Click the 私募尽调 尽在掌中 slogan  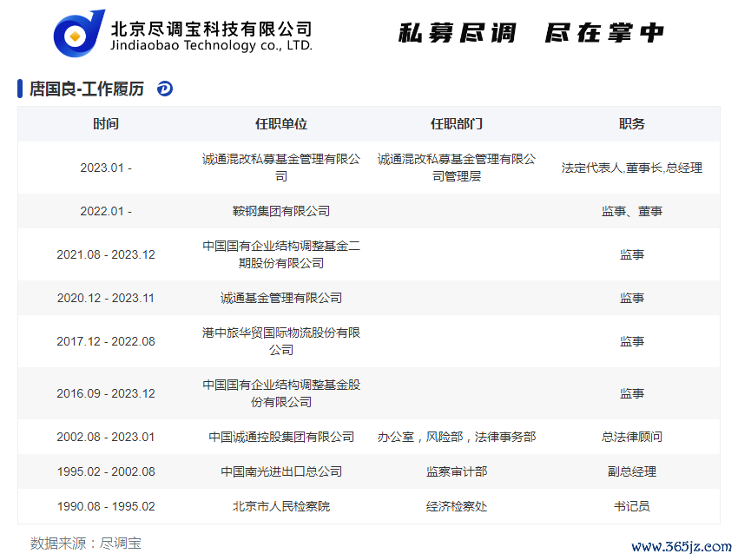(530, 33)
